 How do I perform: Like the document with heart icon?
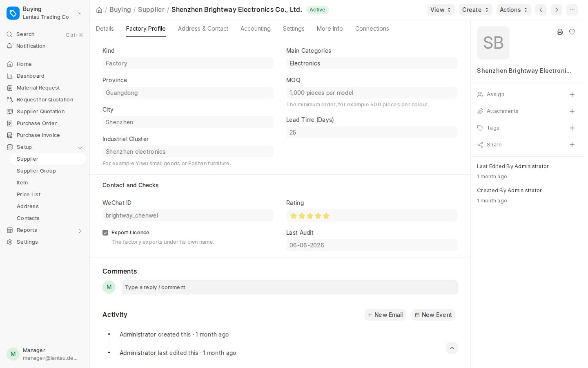572,32
